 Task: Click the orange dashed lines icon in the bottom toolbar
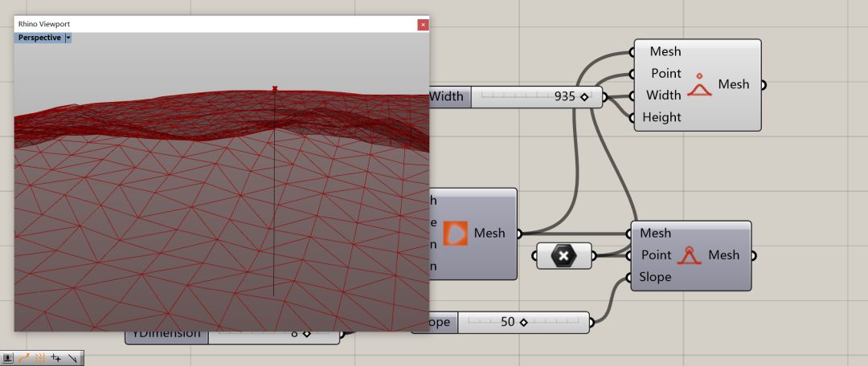pyautogui.click(x=39, y=358)
